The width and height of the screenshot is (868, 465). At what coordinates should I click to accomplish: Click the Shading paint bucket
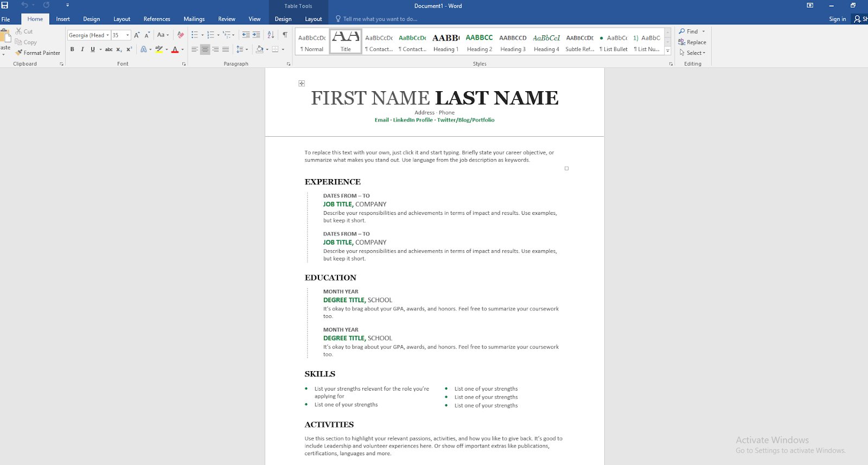260,49
